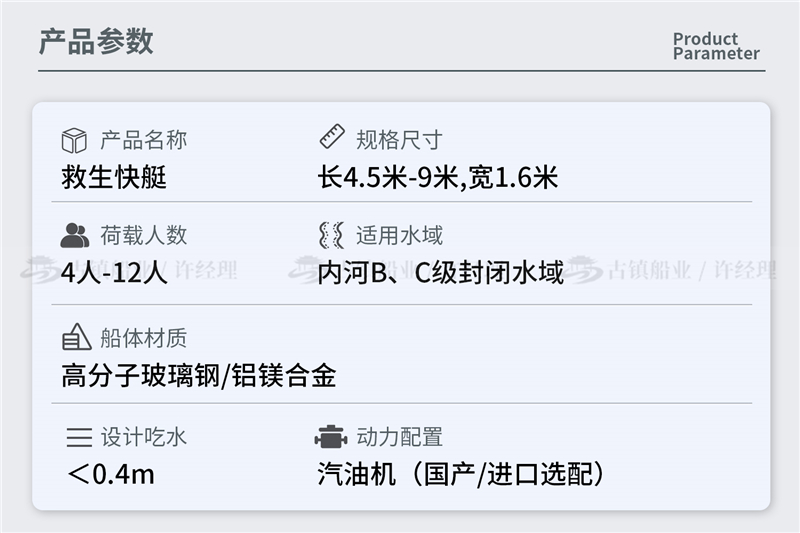800x533 pixels.
Task: Click the wavy water icon beside 适用水域
Action: point(332,235)
